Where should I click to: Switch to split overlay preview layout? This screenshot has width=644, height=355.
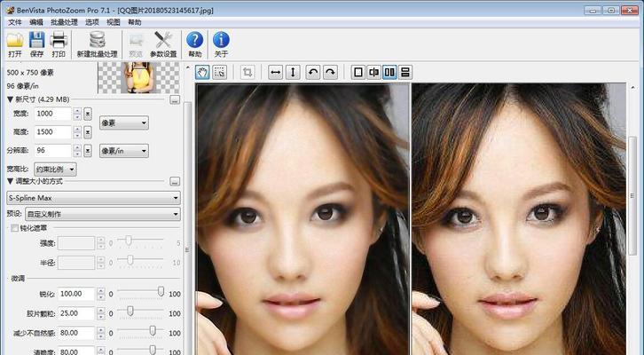point(373,72)
